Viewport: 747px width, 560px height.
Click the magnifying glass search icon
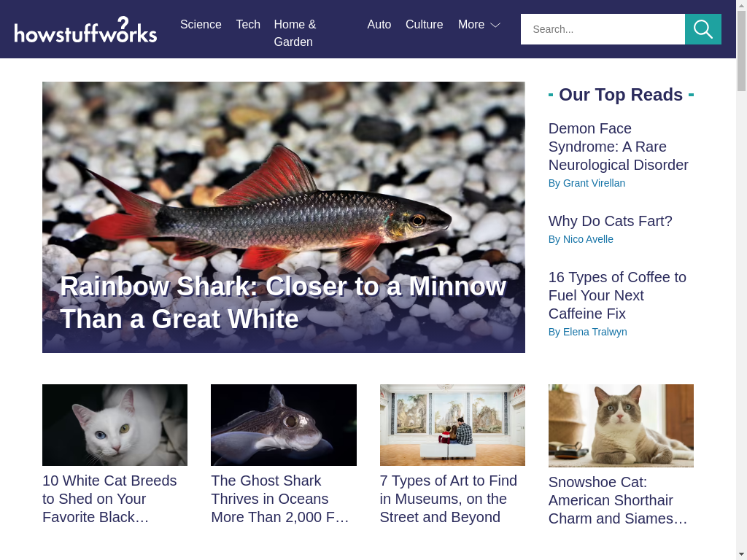pyautogui.click(x=703, y=29)
